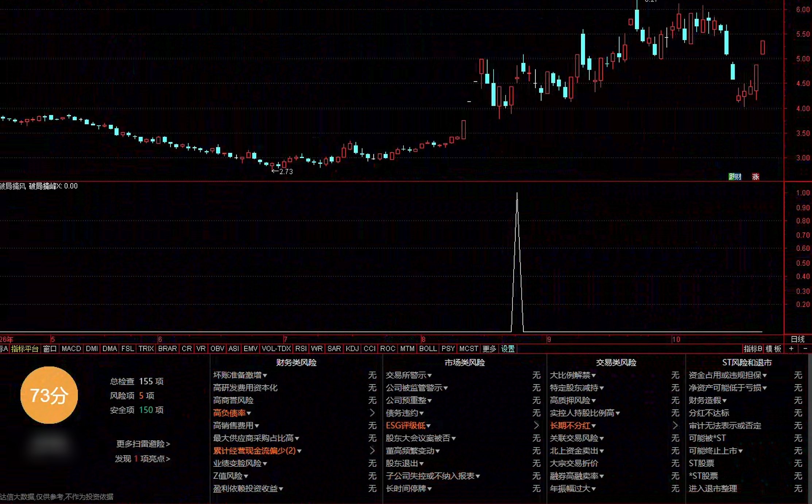Click the 指标B button

[x=753, y=349]
